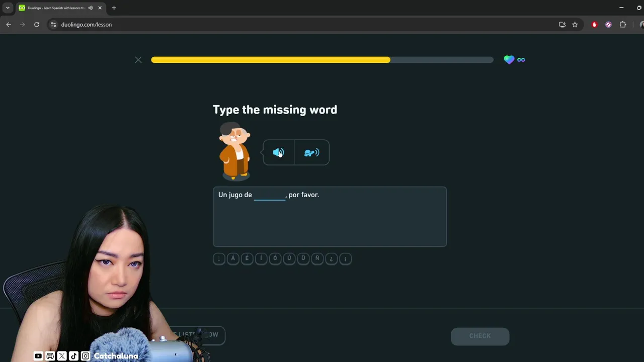Image resolution: width=644 pixels, height=362 pixels.
Task: Insert the É accented character
Action: click(x=247, y=258)
